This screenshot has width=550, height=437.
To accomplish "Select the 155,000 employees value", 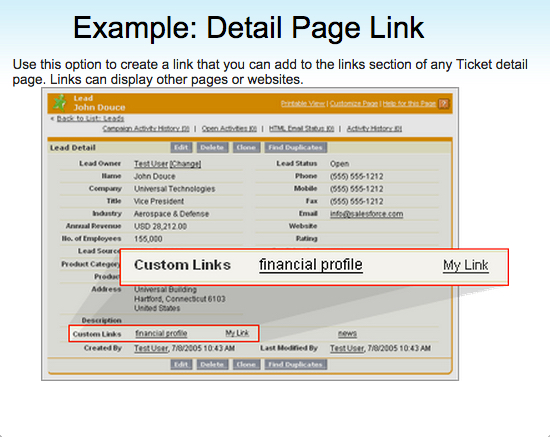I will click(x=148, y=239).
